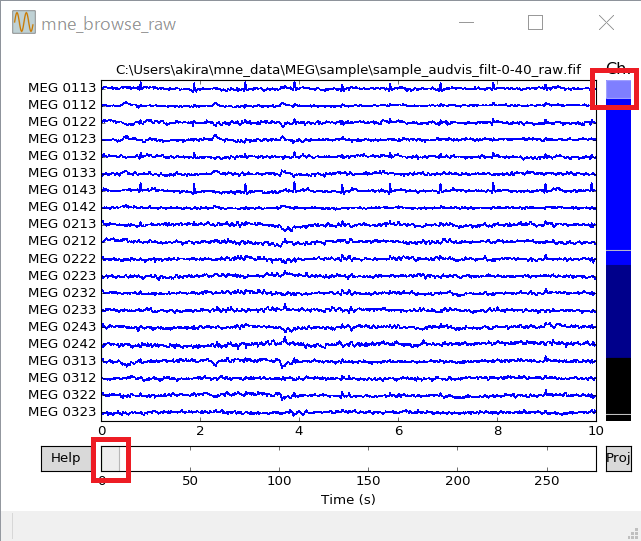Open the Proj projectors button
The height and width of the screenshot is (541, 641).
tap(618, 458)
